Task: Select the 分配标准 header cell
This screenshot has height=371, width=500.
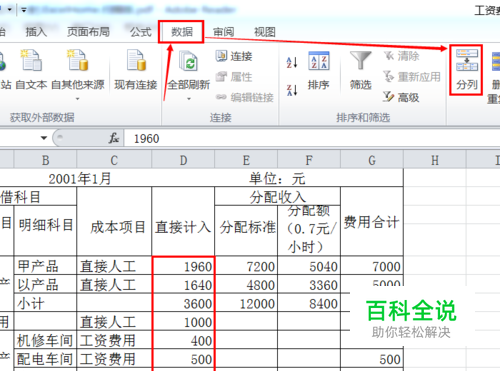Action: pos(246,231)
